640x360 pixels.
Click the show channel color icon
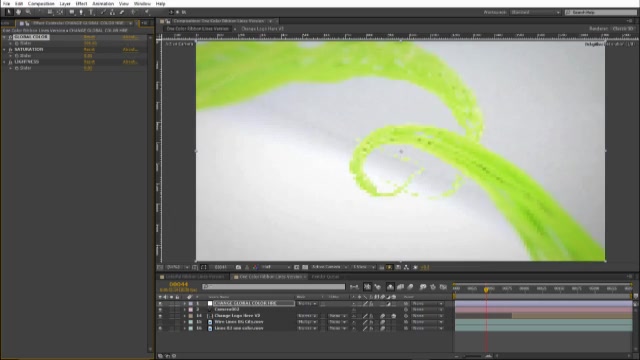tap(255, 267)
